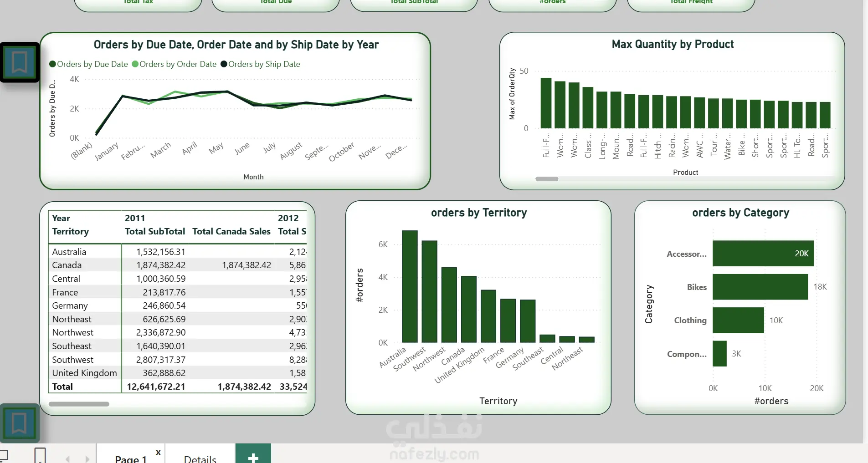Screen dimensions: 868x463
Task: Close the Page 1 tab
Action: pos(158,453)
